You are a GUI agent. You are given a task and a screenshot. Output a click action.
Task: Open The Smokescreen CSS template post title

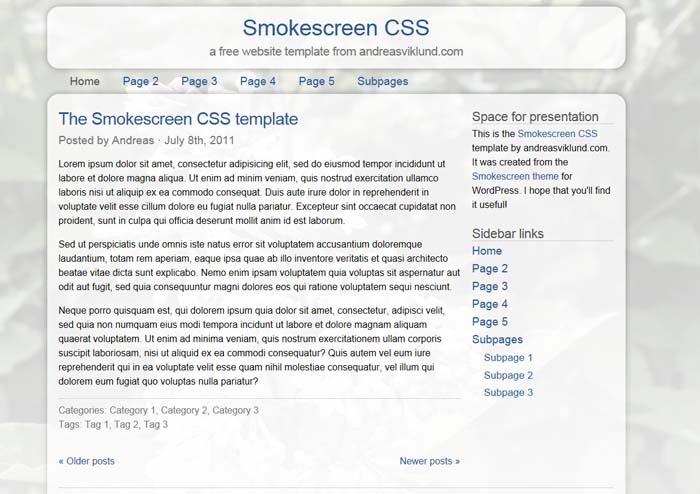(178, 119)
